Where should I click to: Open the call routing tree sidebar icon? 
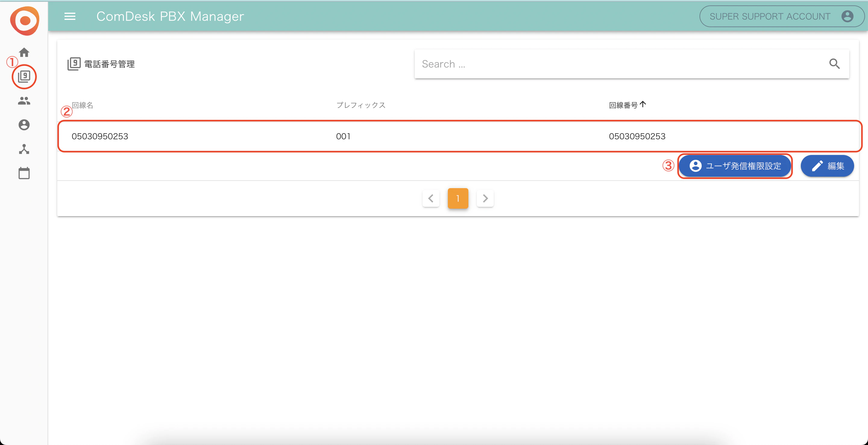tap(24, 149)
